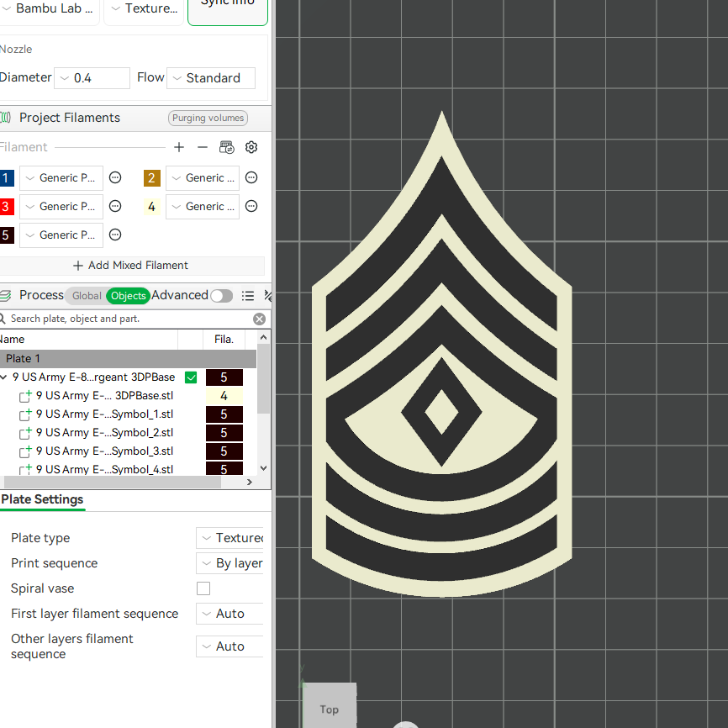Open filament settings gear icon
Viewport: 728px width, 728px height.
click(x=251, y=147)
